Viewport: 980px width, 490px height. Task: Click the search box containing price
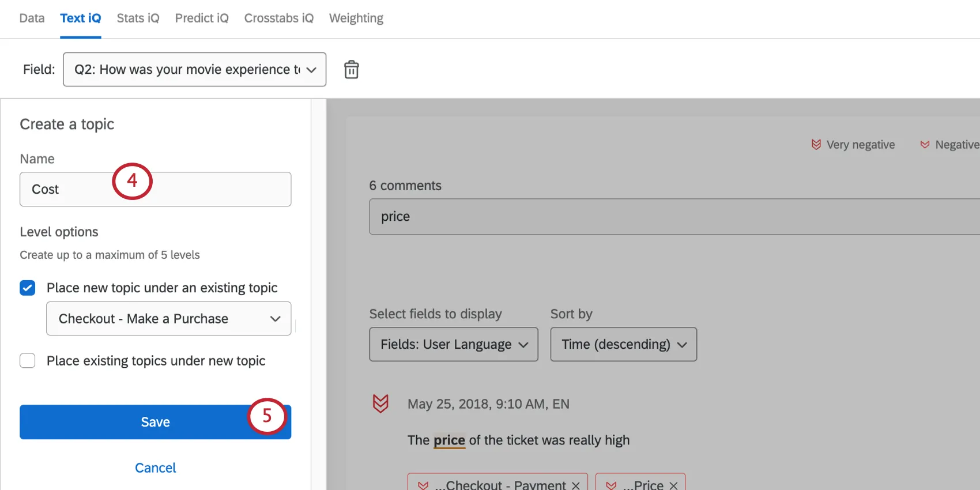click(x=519, y=217)
